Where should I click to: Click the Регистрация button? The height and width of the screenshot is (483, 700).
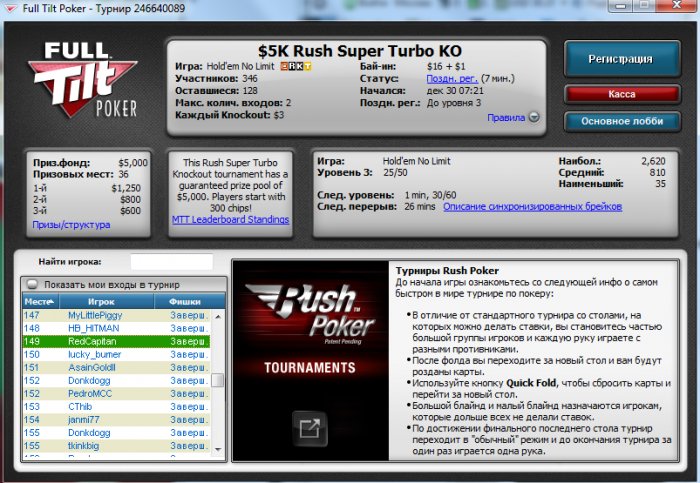click(621, 59)
